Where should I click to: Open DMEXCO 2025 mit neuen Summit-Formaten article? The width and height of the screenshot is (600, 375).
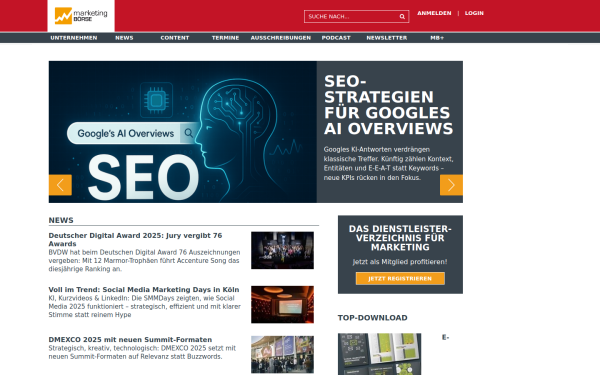click(130, 340)
